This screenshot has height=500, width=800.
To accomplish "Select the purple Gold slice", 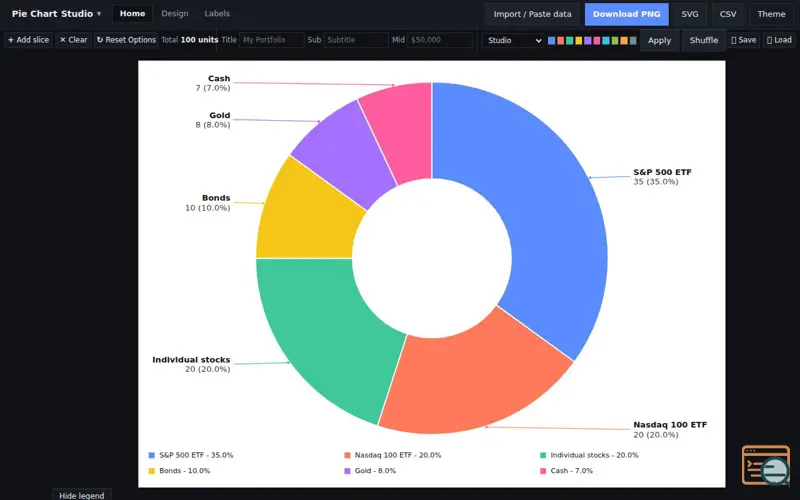I will point(347,151).
